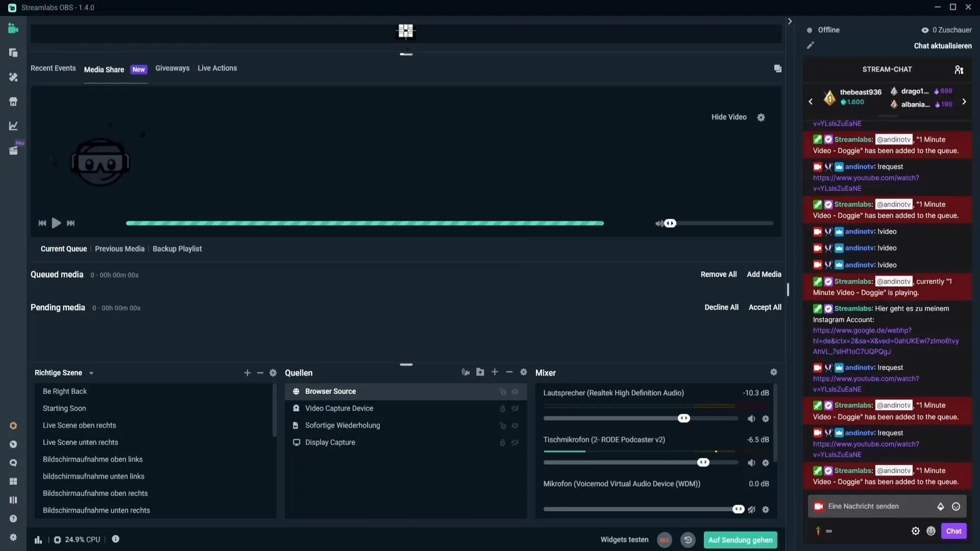Toggle visibility of Sofortige Wiederholung source
The height and width of the screenshot is (551, 980).
tap(515, 425)
